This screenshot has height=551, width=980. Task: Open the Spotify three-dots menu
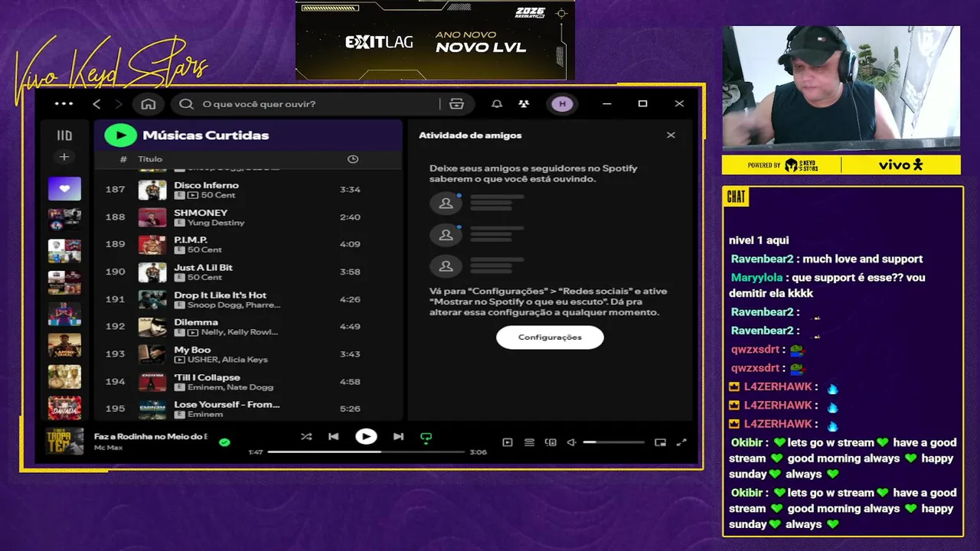[64, 104]
